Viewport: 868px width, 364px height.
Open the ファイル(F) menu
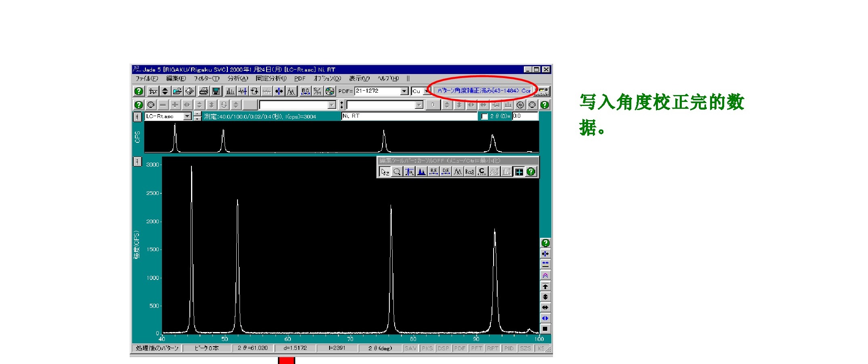[x=146, y=78]
